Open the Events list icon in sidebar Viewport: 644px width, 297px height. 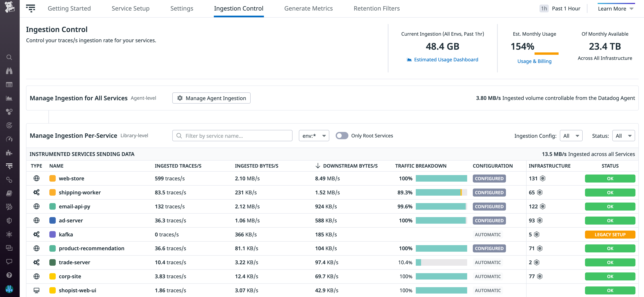tap(9, 85)
